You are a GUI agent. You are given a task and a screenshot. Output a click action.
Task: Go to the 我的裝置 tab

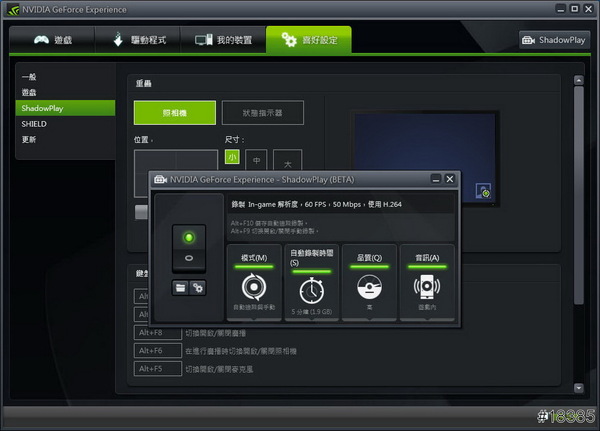[223, 41]
